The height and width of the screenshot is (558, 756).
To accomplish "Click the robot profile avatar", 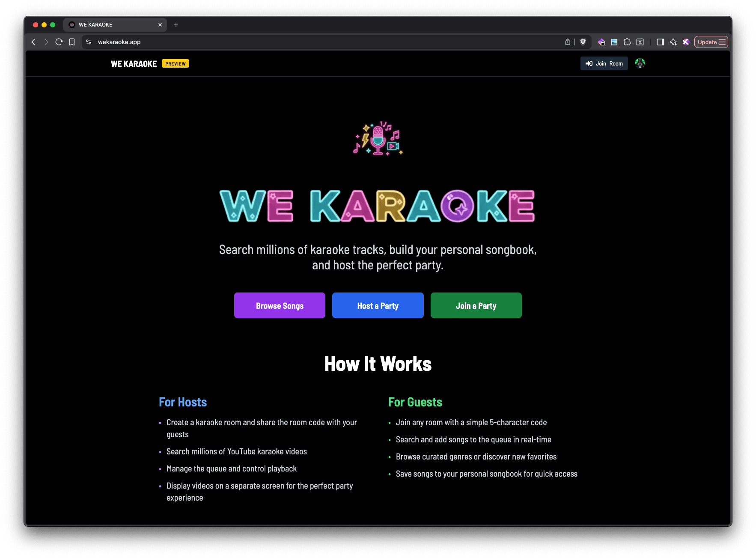I will [640, 63].
